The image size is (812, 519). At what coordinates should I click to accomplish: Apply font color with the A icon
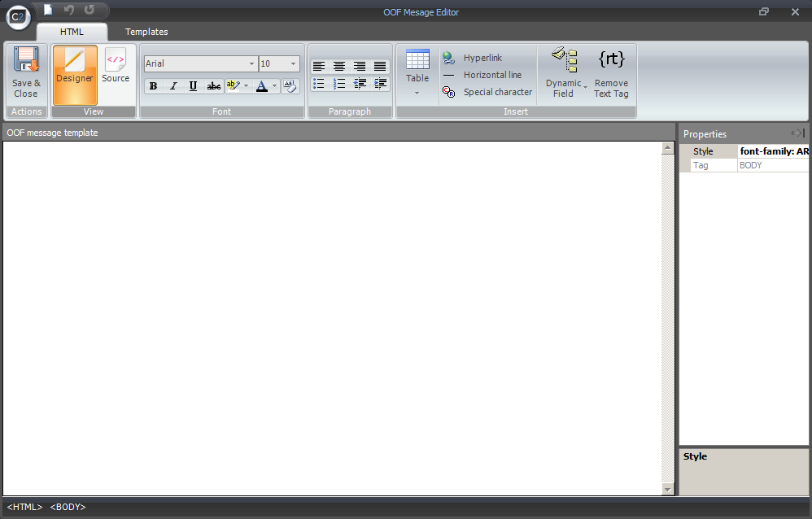click(262, 86)
